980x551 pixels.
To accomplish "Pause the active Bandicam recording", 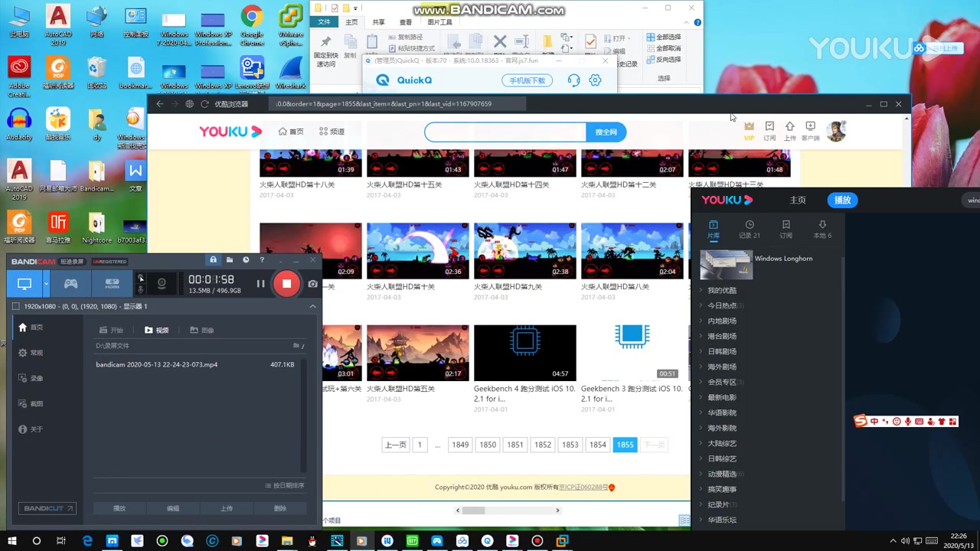I will pyautogui.click(x=261, y=283).
